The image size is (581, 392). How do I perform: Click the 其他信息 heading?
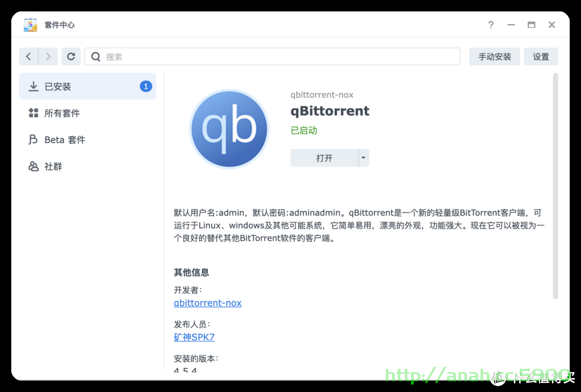(191, 272)
